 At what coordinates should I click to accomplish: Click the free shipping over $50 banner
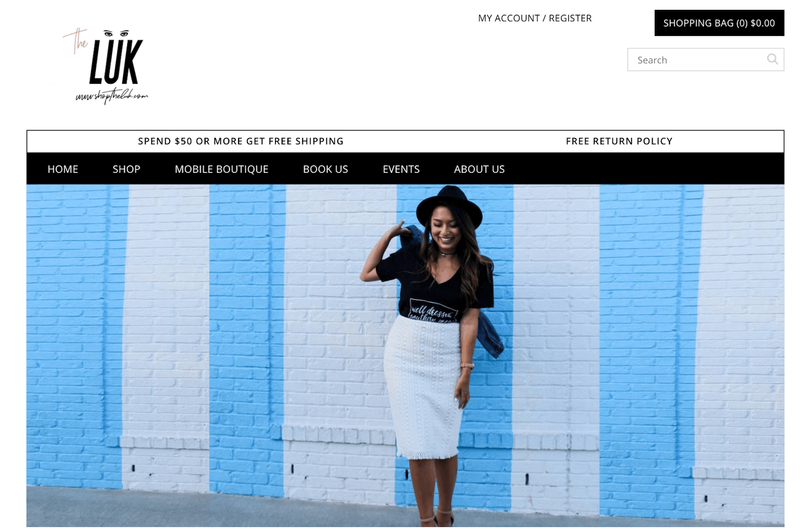pos(241,141)
